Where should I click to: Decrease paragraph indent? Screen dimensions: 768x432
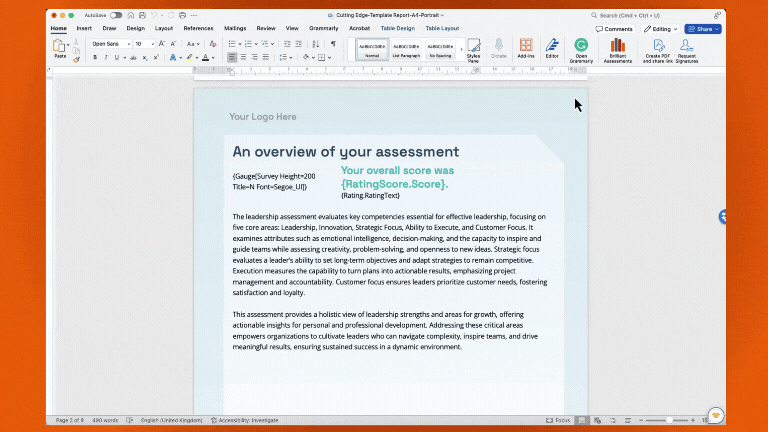click(x=287, y=44)
